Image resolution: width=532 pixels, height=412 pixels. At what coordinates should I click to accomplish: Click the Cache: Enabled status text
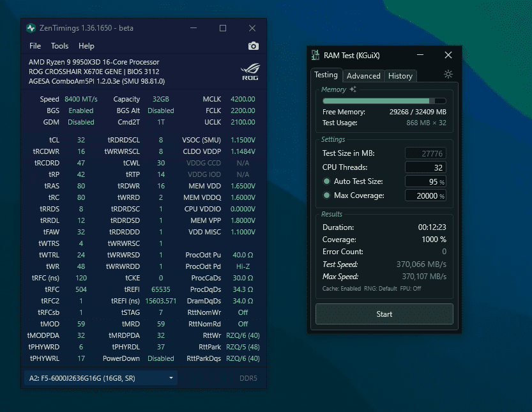tap(342, 289)
